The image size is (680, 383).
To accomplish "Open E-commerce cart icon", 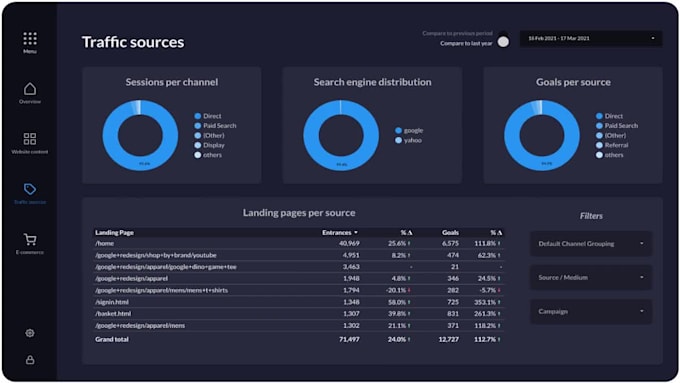I will click(30, 239).
